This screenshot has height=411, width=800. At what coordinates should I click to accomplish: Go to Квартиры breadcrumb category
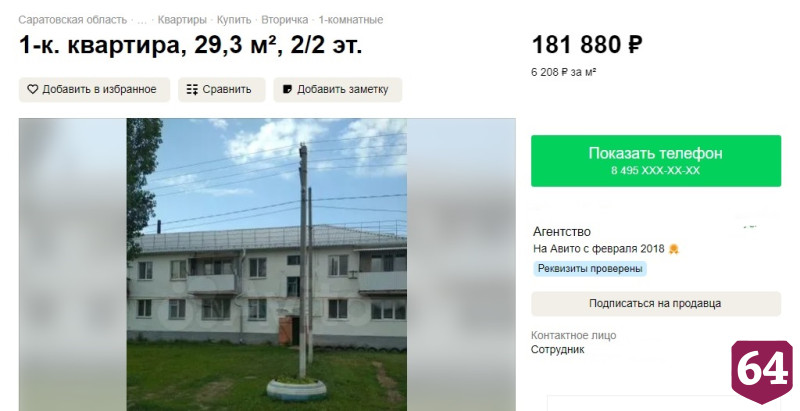point(182,20)
